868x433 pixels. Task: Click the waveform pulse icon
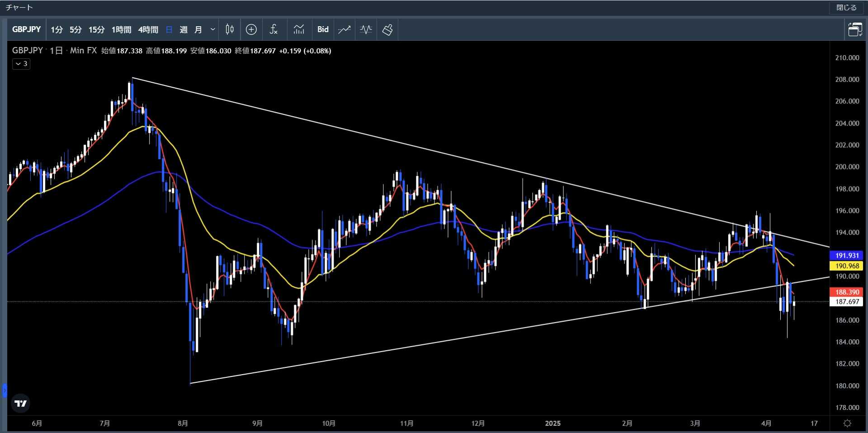[x=366, y=29]
